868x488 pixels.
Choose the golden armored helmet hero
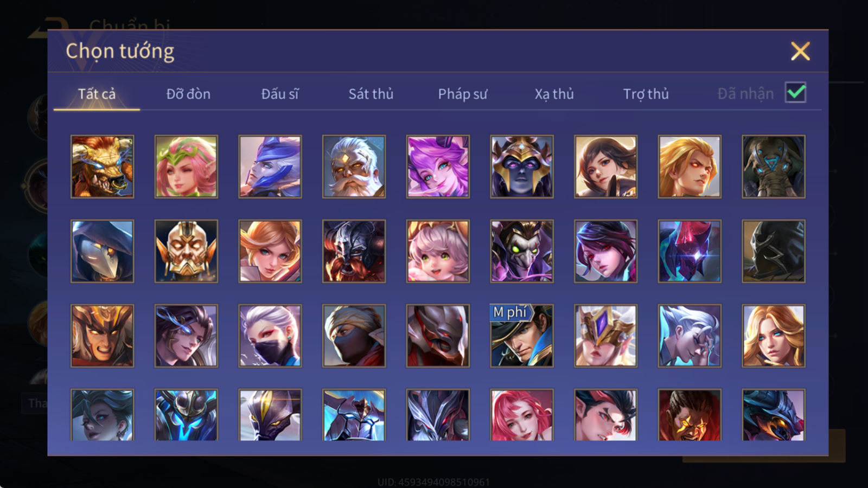[186, 251]
